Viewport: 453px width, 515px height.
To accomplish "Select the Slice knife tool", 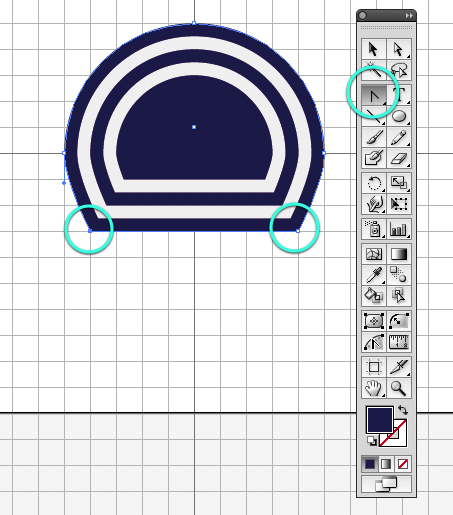I will point(399,367).
